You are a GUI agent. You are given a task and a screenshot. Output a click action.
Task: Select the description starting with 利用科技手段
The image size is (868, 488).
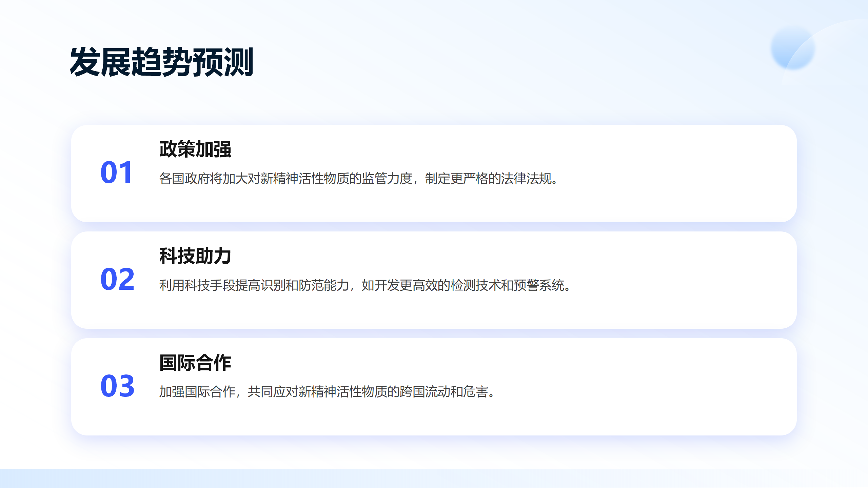point(366,285)
